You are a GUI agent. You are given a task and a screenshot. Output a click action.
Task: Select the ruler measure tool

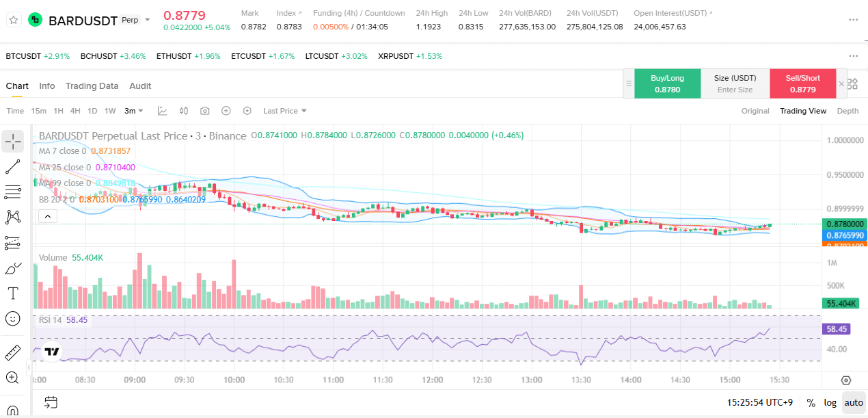click(13, 352)
